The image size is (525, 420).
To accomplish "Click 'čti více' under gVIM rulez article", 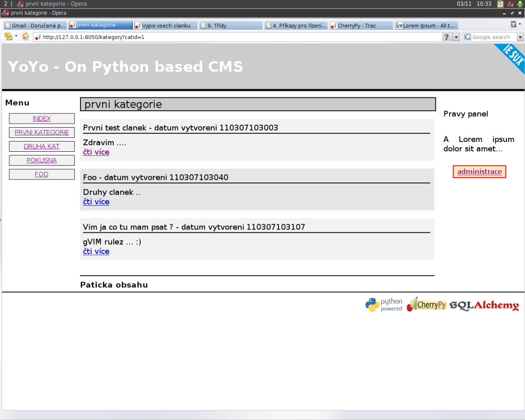I will (x=96, y=251).
